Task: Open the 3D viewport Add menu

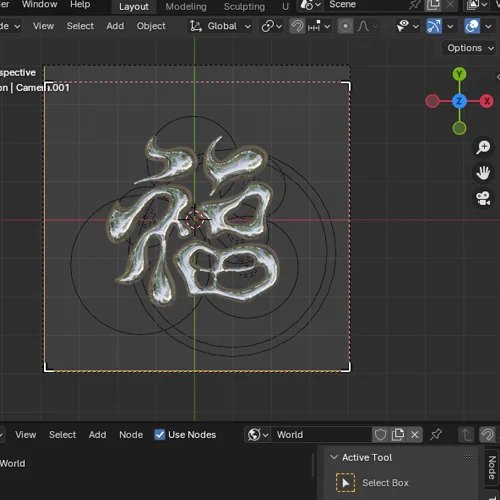Action: click(115, 26)
